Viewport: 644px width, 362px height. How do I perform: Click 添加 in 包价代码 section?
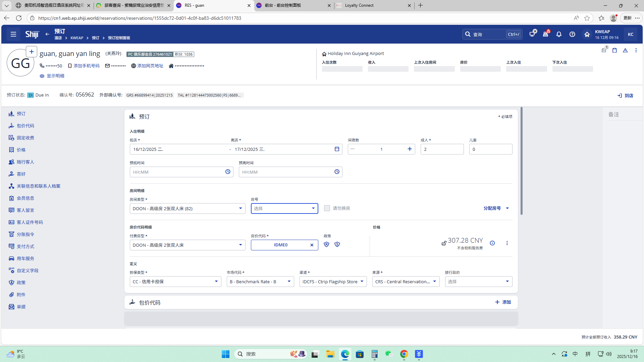(503, 302)
